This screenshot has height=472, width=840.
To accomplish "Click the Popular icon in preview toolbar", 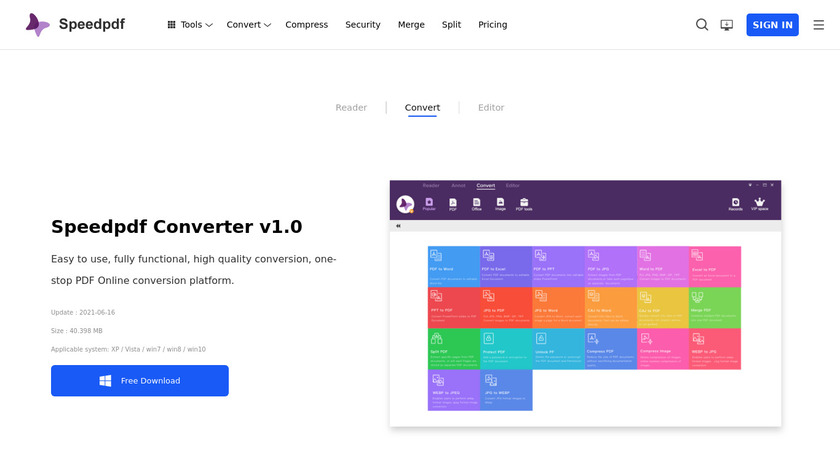I will 429,204.
